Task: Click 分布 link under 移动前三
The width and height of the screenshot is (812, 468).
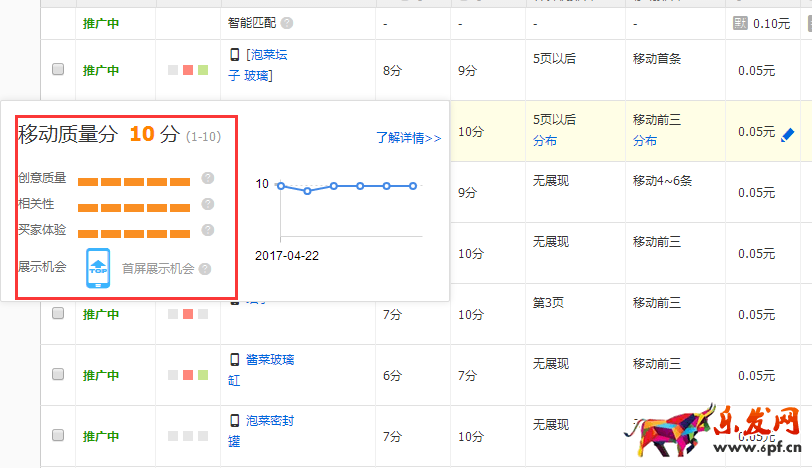Action: [x=645, y=141]
